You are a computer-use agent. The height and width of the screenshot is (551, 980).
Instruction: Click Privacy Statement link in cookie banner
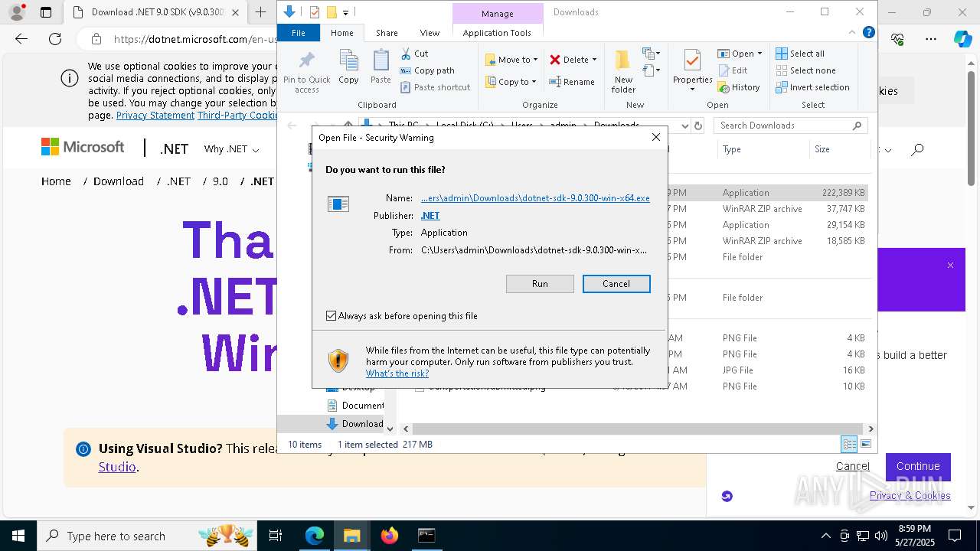coord(155,116)
